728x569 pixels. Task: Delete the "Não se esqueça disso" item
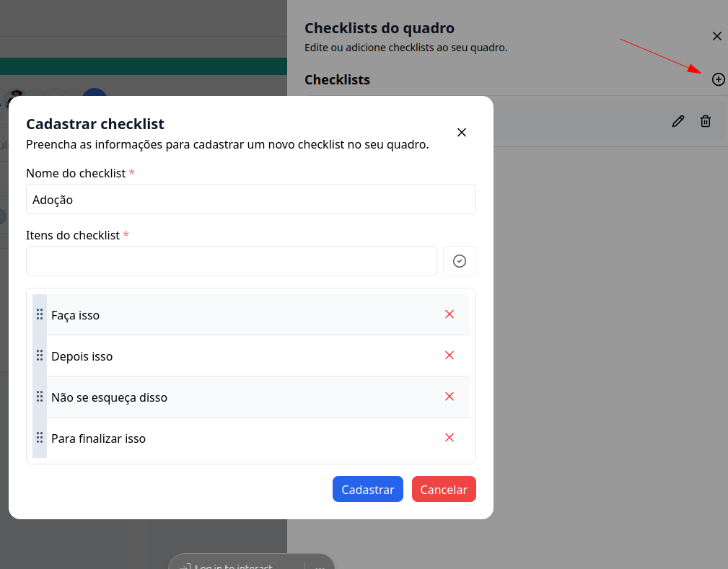(449, 397)
